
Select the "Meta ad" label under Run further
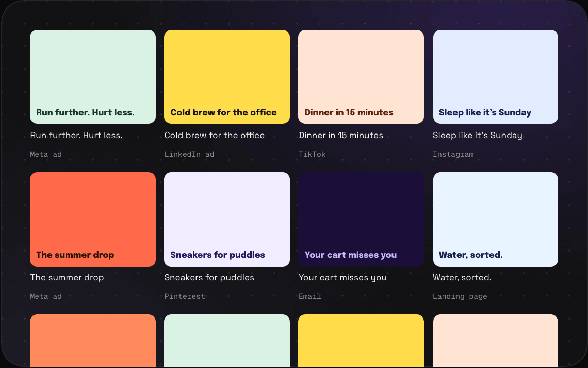(46, 154)
